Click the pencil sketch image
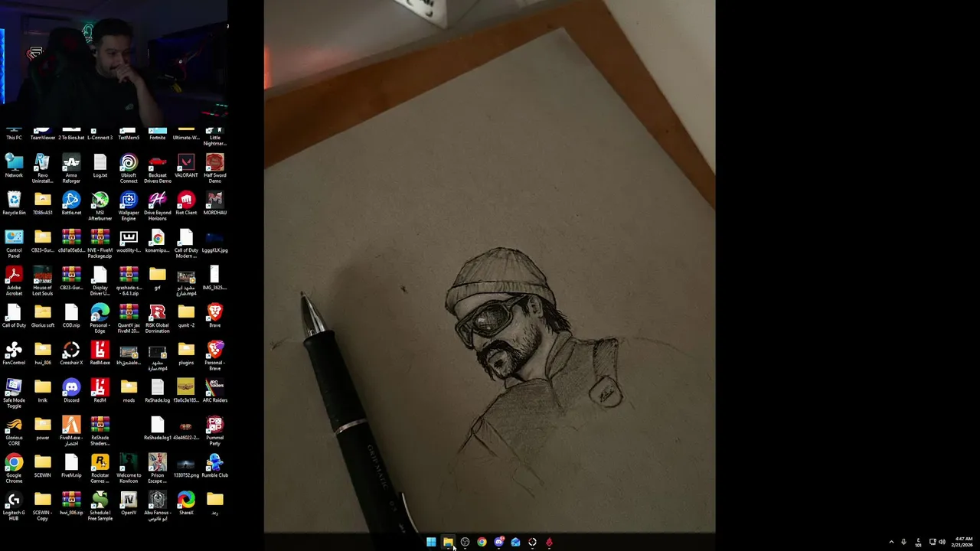This screenshot has height=551, width=980. click(x=490, y=266)
